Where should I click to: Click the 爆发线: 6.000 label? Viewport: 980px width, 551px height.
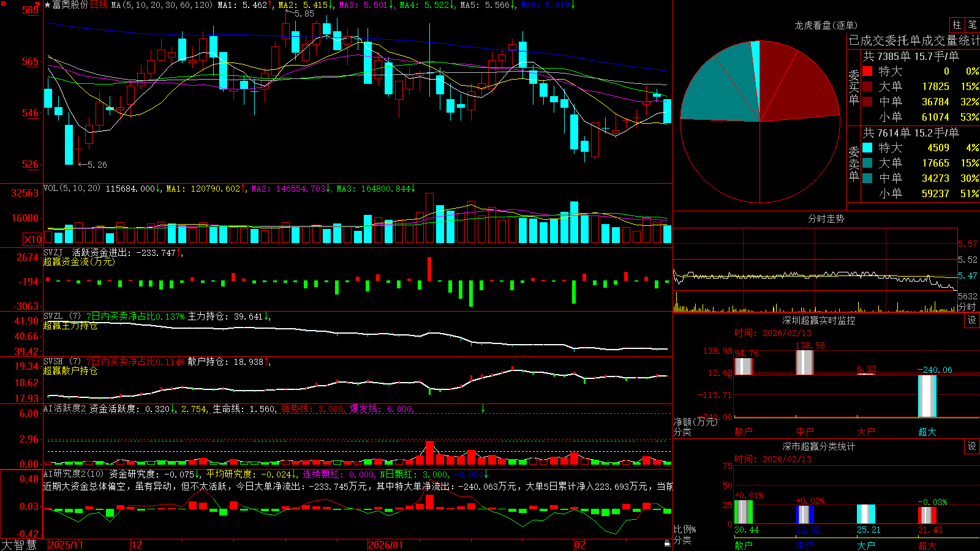click(381, 408)
